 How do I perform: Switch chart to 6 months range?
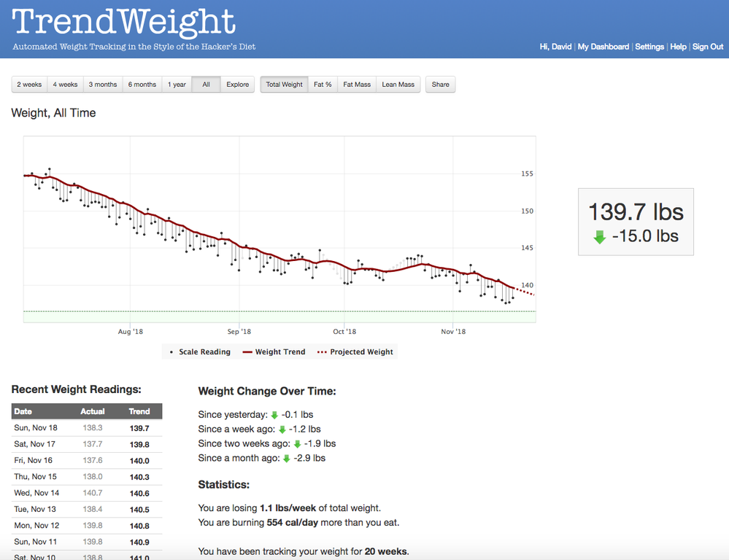click(142, 85)
